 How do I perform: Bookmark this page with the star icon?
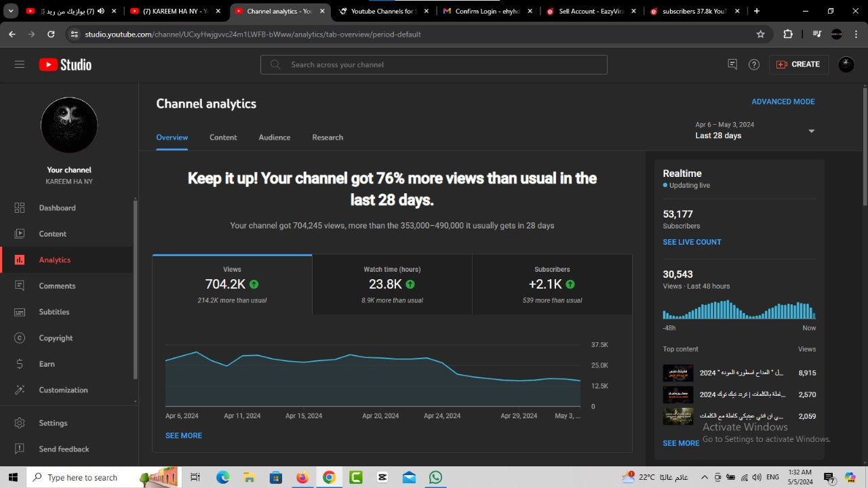point(760,34)
